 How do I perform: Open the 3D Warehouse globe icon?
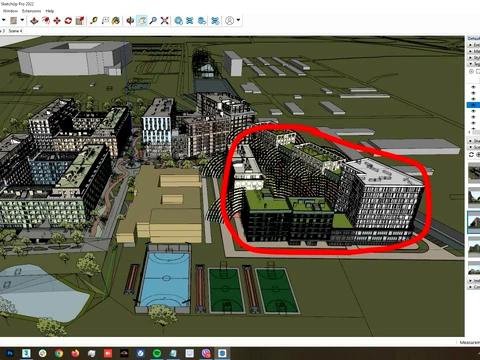179,21
